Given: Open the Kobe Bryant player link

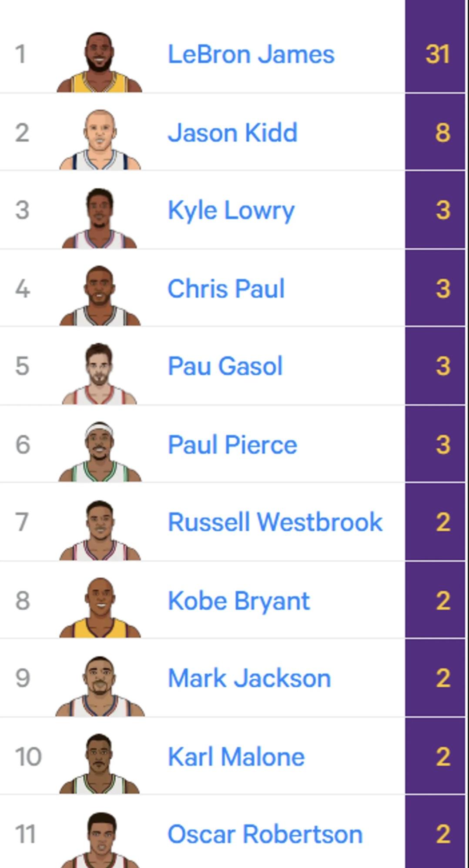Looking at the screenshot, I should pyautogui.click(x=238, y=601).
